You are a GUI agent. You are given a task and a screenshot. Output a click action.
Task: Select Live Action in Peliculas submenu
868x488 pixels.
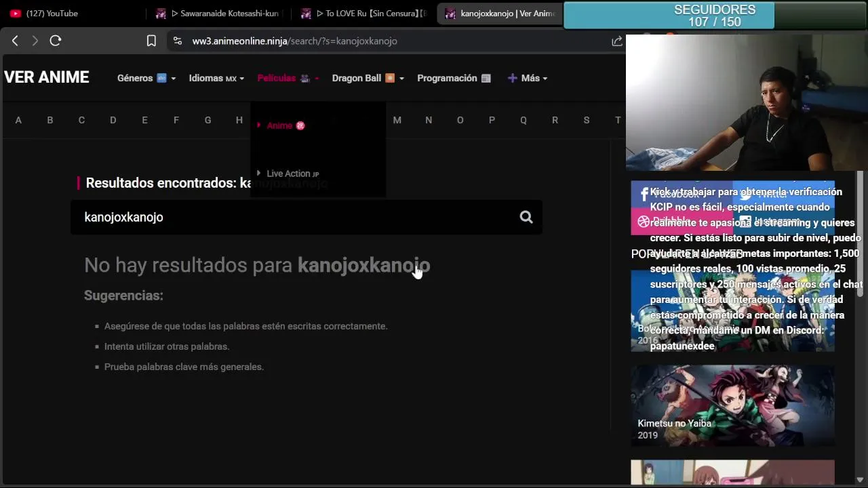pyautogui.click(x=292, y=174)
